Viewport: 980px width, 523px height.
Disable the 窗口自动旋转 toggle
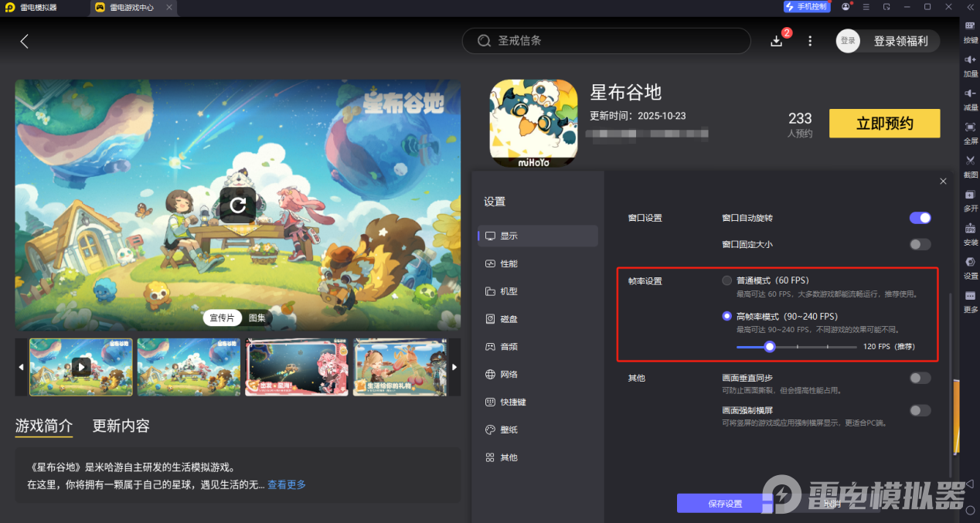[920, 218]
